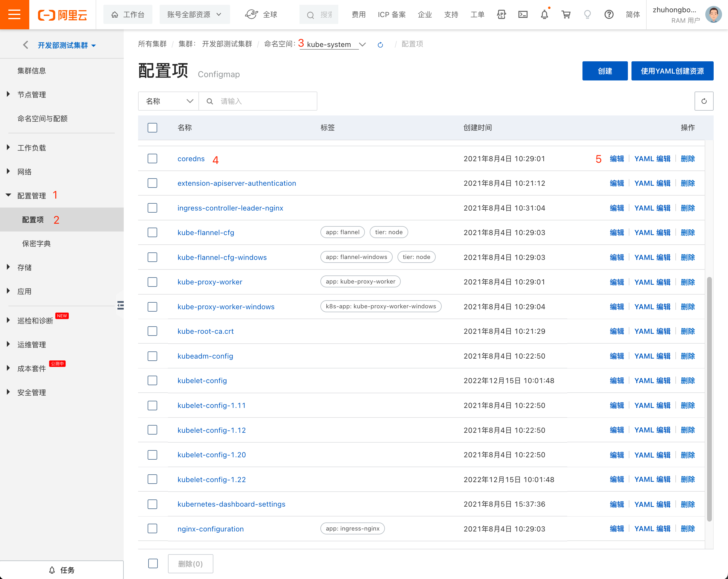Focus the 请输入 name search field

[258, 101]
